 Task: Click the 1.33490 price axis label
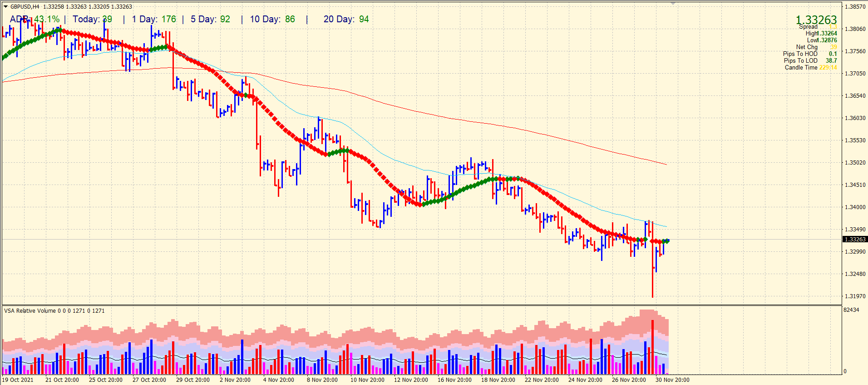pos(855,230)
